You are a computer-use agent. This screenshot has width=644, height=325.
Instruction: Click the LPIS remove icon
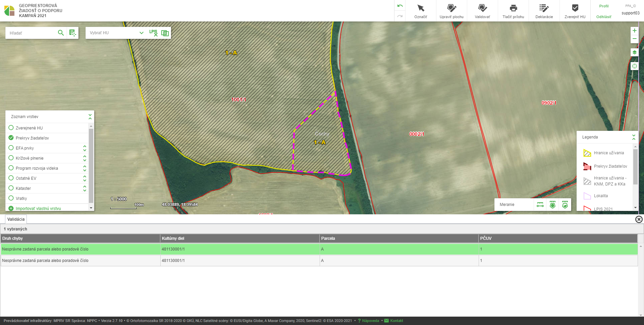pos(153,33)
